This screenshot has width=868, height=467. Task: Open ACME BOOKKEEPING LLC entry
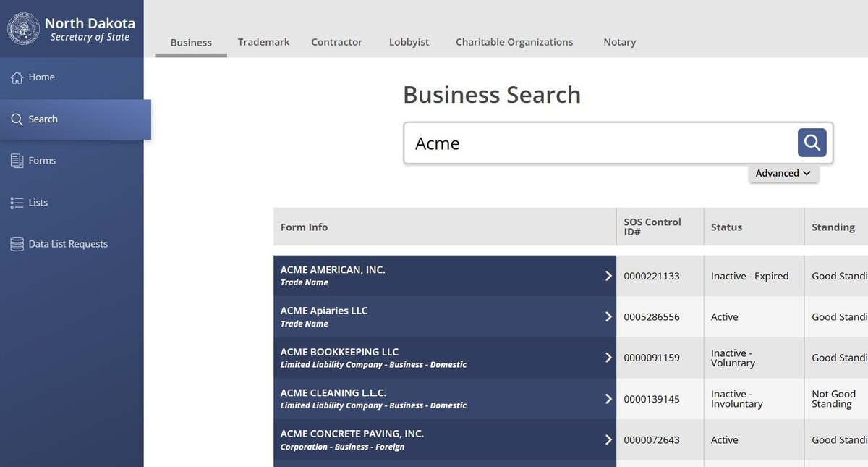click(x=445, y=358)
